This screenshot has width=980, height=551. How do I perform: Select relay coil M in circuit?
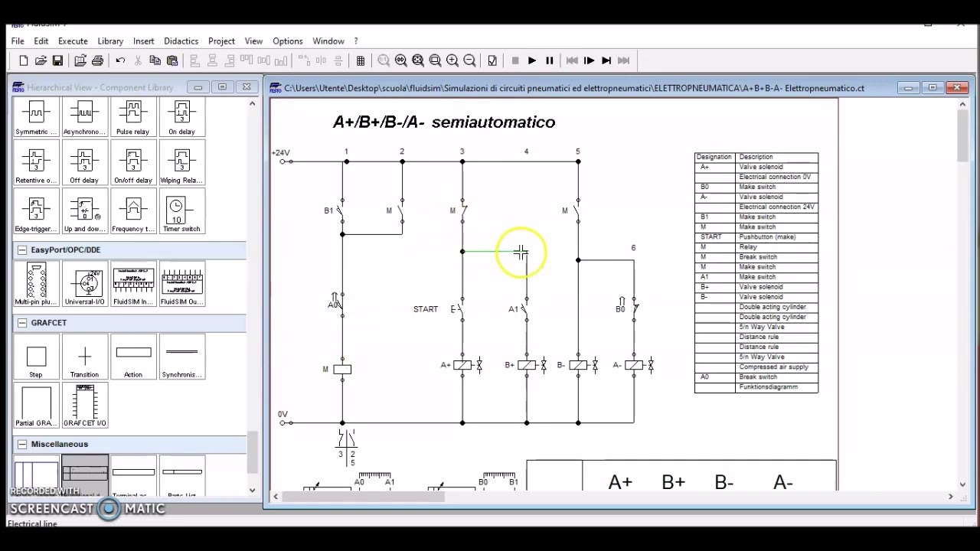[x=342, y=370]
